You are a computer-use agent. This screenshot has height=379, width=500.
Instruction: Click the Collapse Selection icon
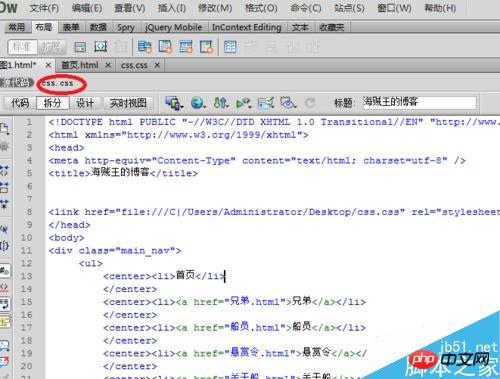coord(4,187)
